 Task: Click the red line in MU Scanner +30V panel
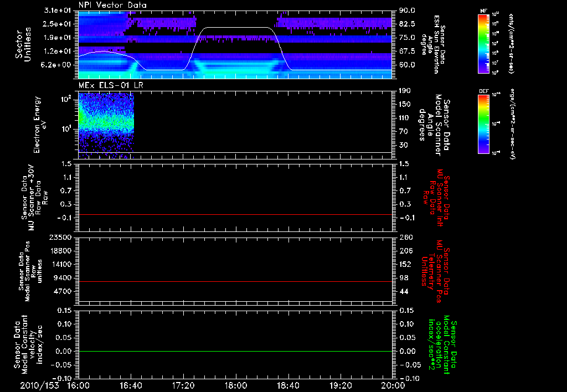(x=235, y=214)
